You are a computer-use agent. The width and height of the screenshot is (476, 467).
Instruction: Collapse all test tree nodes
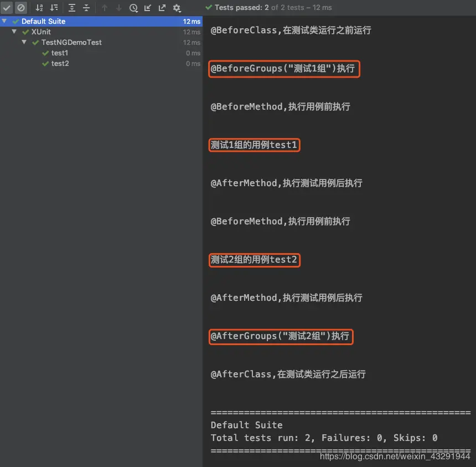tap(86, 8)
